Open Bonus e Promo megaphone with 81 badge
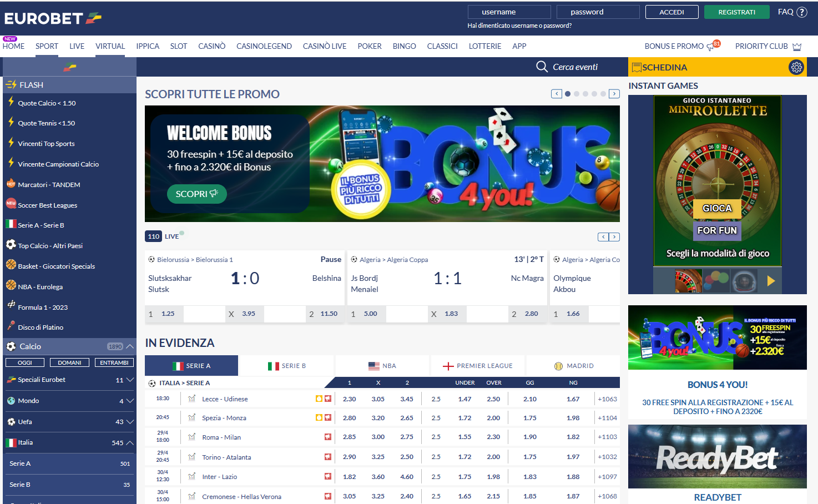Viewport: 818px width, 504px height. [713, 46]
